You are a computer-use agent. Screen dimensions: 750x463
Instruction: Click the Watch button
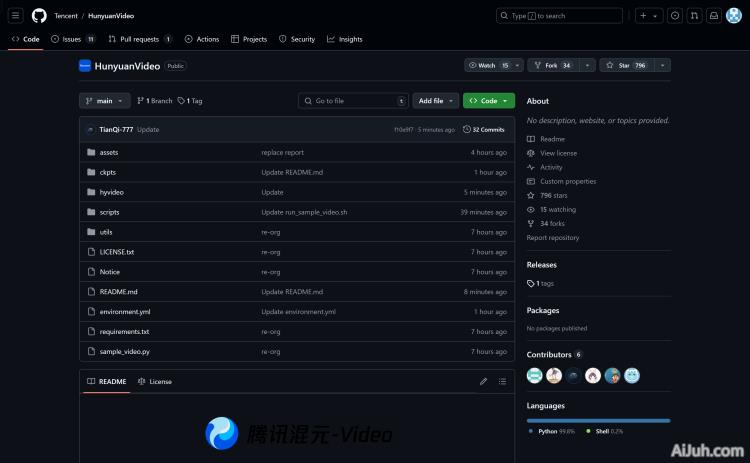click(x=487, y=66)
